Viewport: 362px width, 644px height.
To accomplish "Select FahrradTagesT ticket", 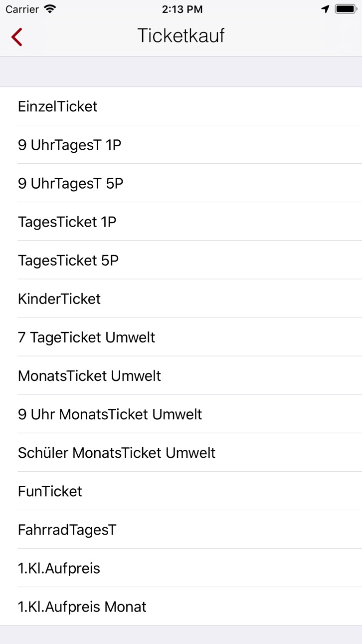I will pyautogui.click(x=181, y=529).
